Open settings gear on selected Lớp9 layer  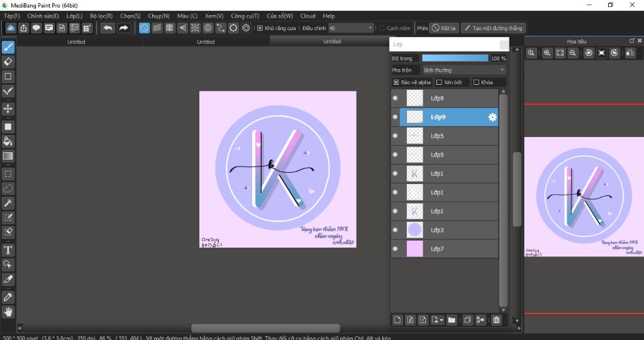492,117
